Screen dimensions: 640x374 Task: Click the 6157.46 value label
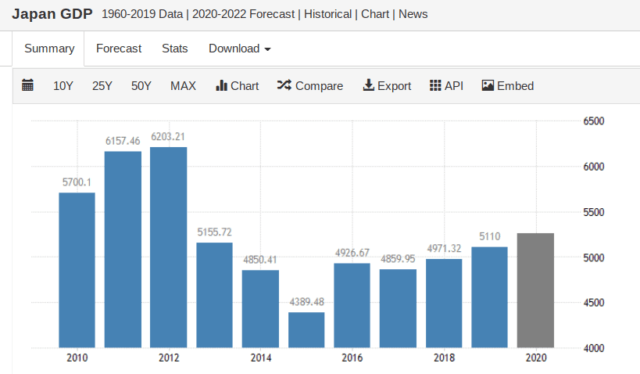point(122,141)
